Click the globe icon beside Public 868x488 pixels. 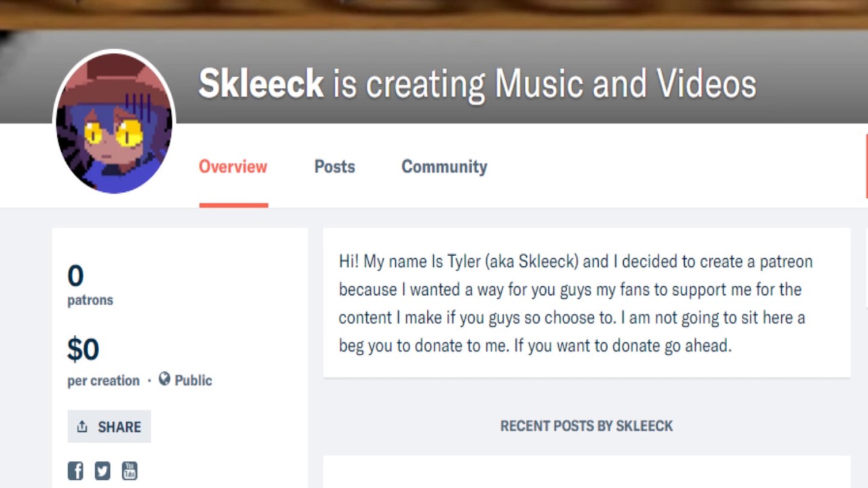pyautogui.click(x=164, y=379)
